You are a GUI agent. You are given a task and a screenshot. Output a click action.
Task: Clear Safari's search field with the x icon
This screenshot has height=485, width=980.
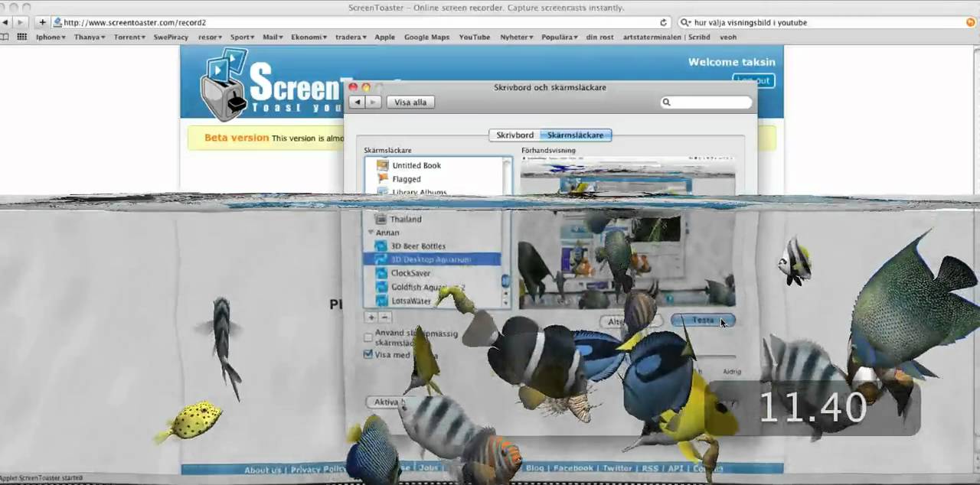pos(971,22)
